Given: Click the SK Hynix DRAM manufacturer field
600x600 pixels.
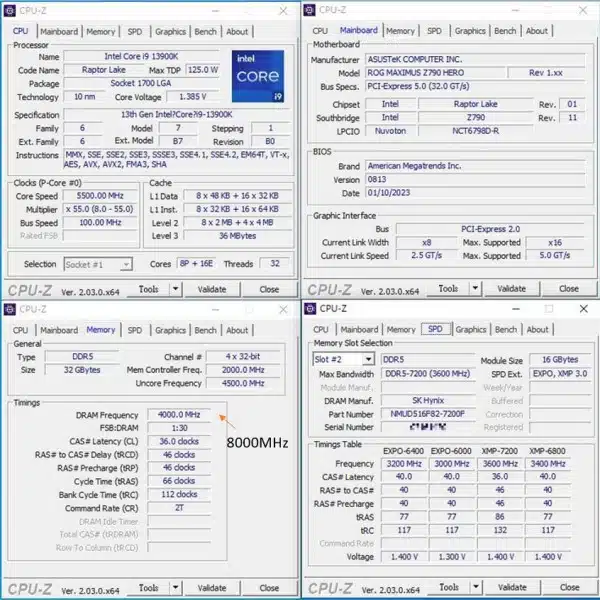Looking at the screenshot, I should click(x=428, y=400).
